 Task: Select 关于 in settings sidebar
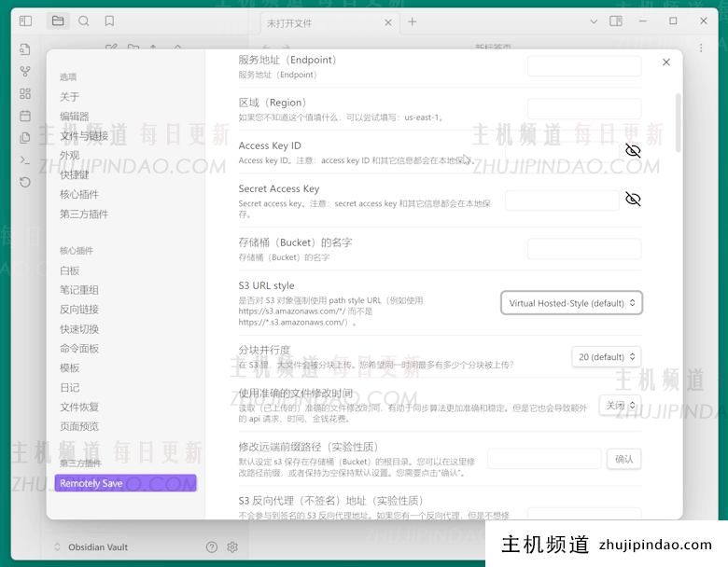tap(69, 96)
